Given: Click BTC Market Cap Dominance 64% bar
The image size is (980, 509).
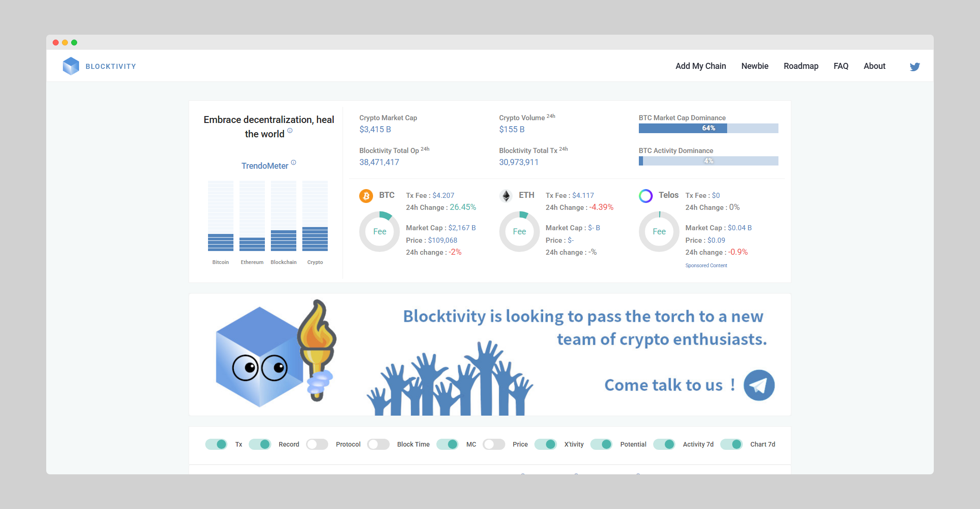Looking at the screenshot, I should click(708, 128).
